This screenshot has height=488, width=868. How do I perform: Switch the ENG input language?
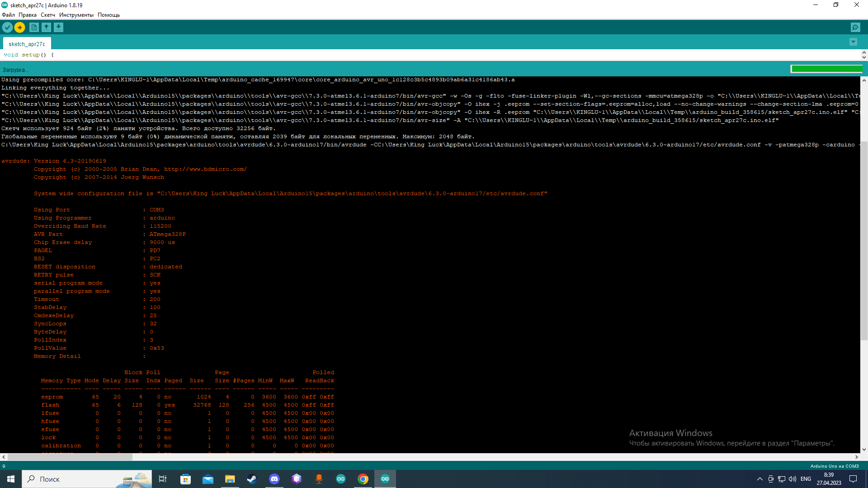(806, 479)
